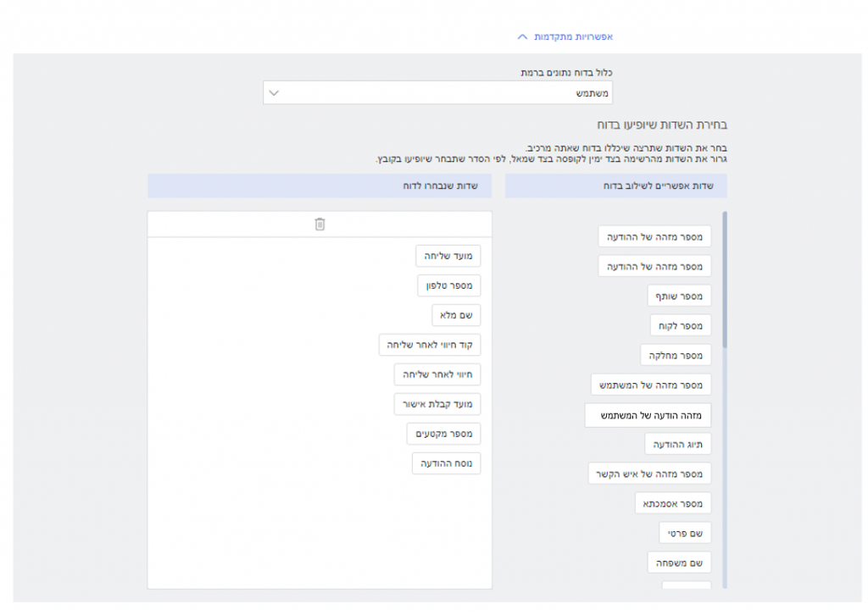Image resolution: width=868 pixels, height=615 pixels.
Task: Click the מספר מקטעים field chip
Action: click(x=443, y=434)
